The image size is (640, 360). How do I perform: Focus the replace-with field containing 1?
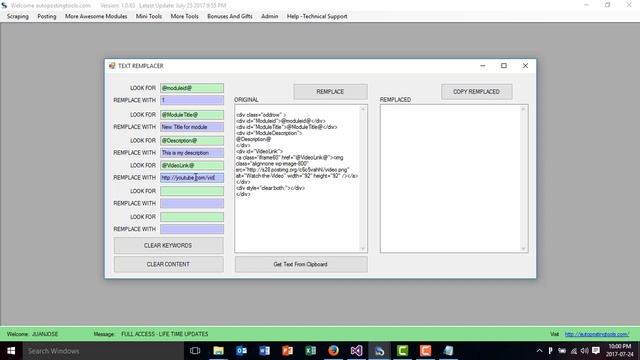click(192, 100)
